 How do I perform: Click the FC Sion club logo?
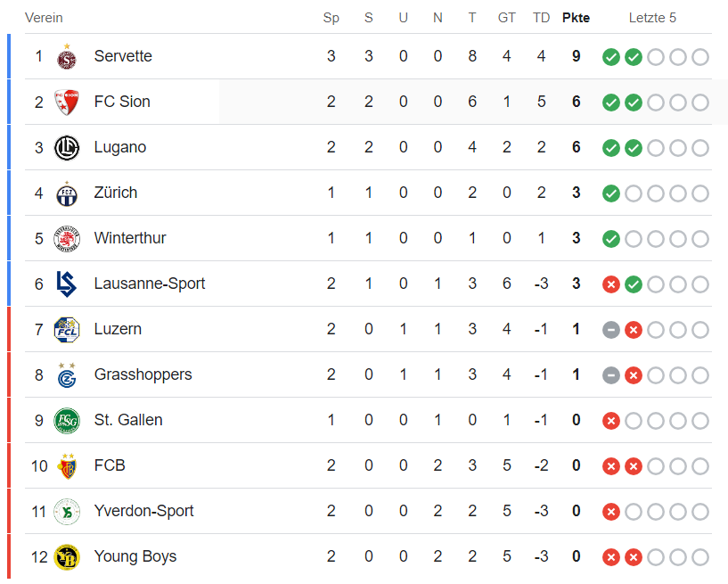click(67, 102)
